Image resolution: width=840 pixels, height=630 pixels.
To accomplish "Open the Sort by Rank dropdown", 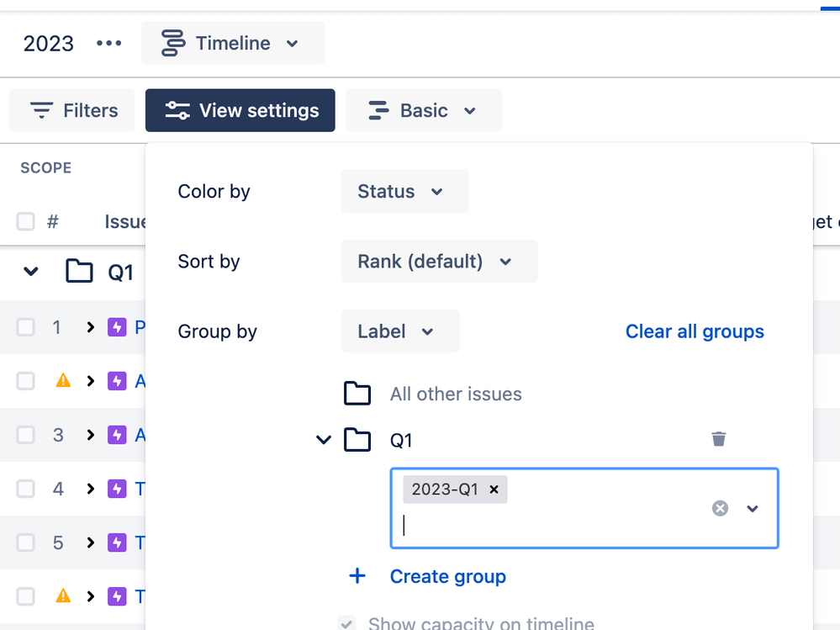I will click(x=439, y=261).
